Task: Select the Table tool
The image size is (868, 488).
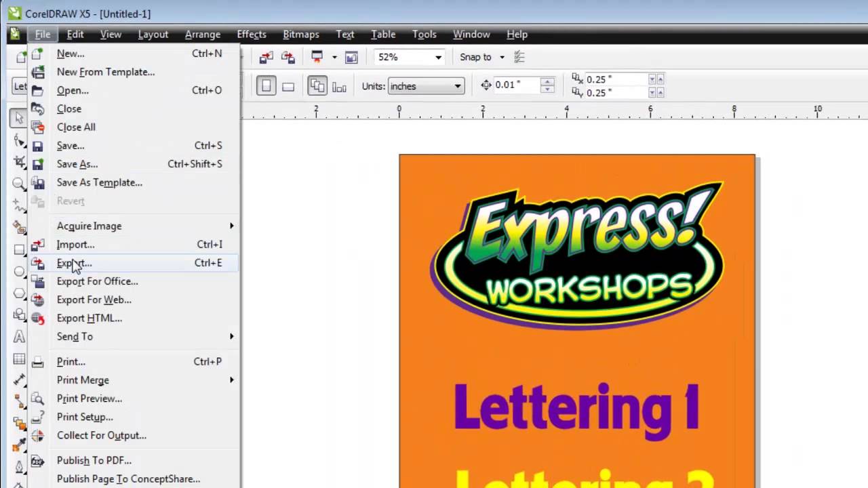Action: pos(19,359)
